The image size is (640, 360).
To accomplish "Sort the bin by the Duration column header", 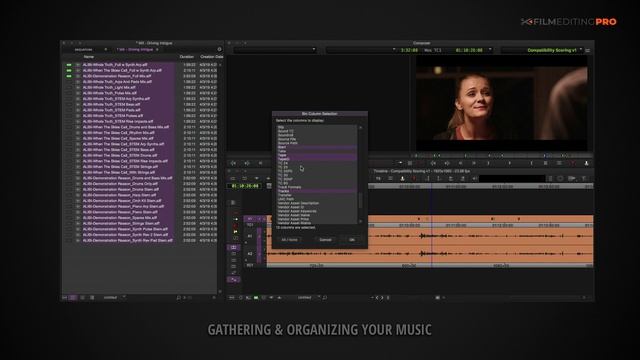I will (x=187, y=57).
